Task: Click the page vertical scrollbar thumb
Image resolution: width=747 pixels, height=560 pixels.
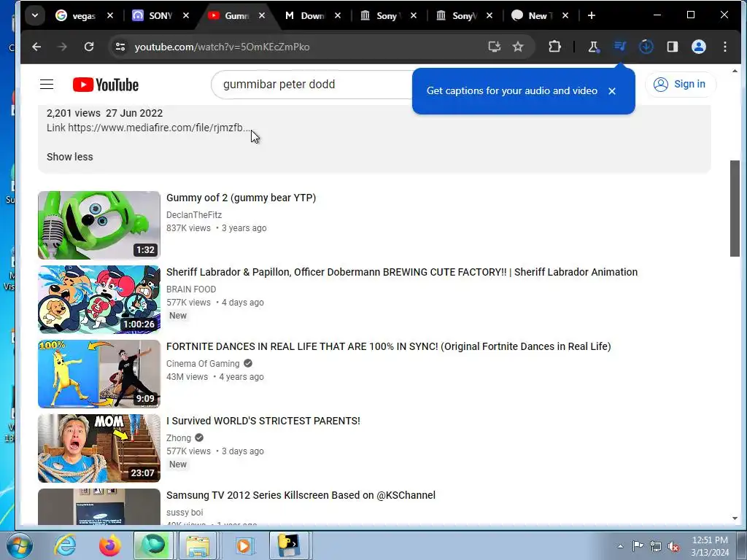Action: coord(735,209)
